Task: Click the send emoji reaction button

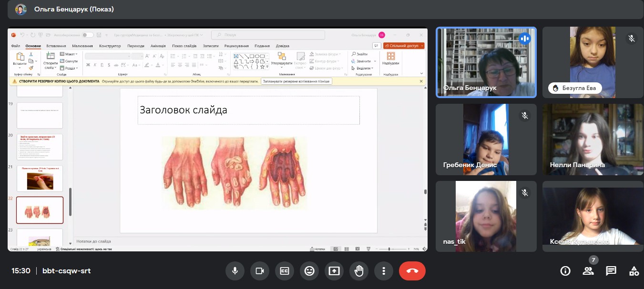Action: 309,271
